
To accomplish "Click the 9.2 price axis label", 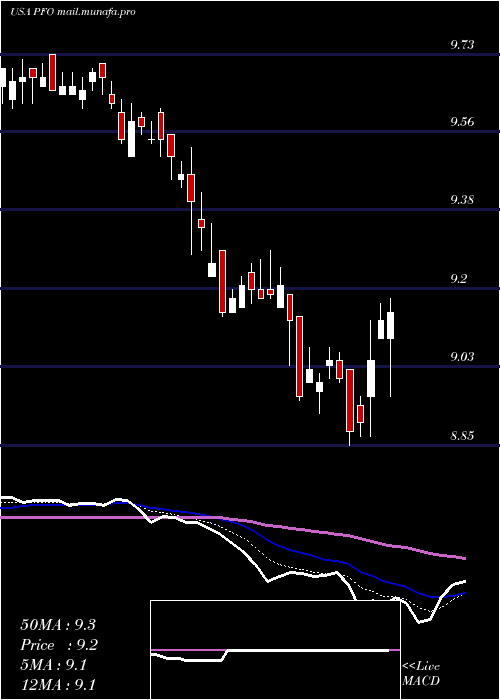I will 459,279.
